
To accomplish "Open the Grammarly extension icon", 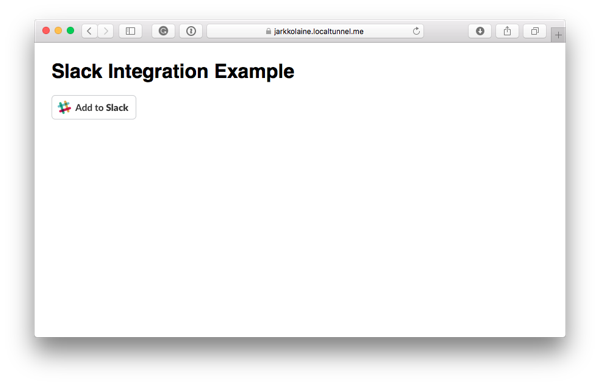I will pyautogui.click(x=163, y=31).
